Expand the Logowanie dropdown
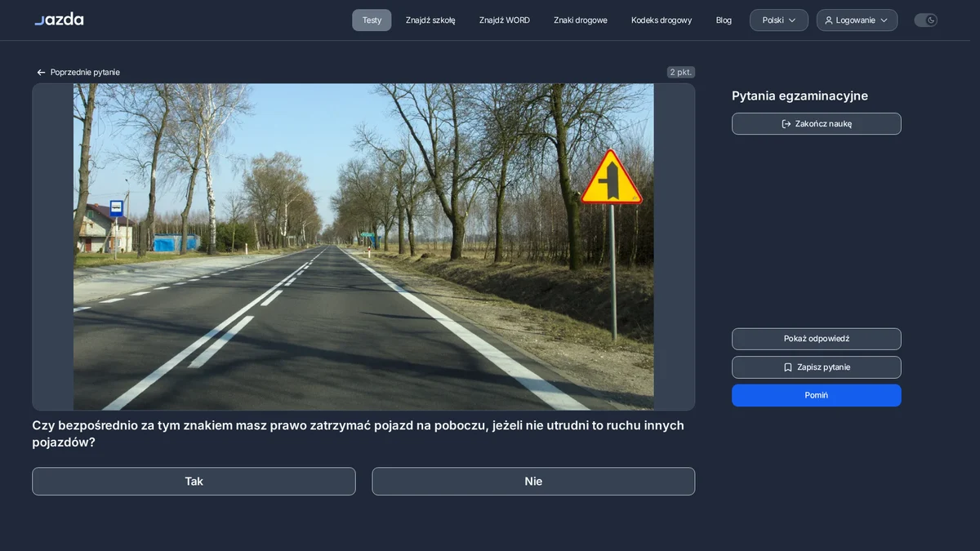 click(857, 20)
